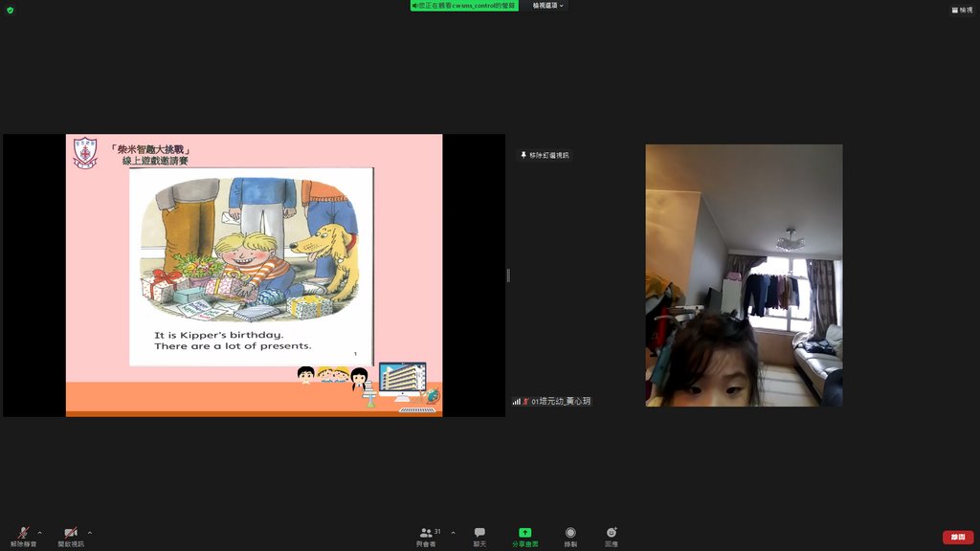Open the participants panel

[x=427, y=536]
